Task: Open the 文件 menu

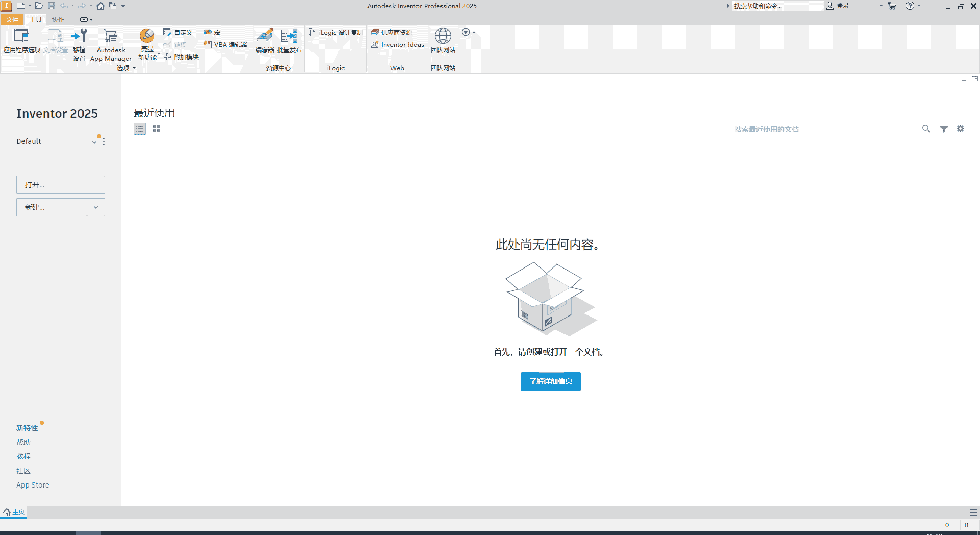Action: pyautogui.click(x=12, y=19)
